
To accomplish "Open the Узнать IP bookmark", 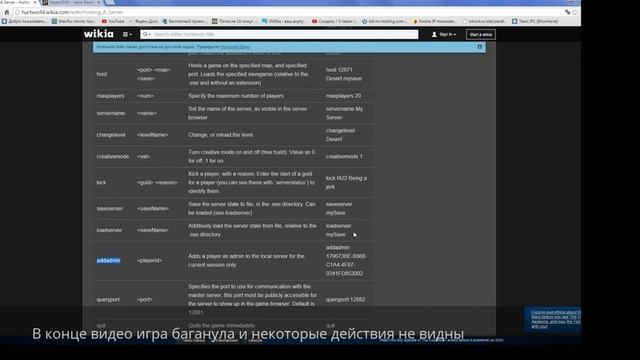I will [x=434, y=21].
